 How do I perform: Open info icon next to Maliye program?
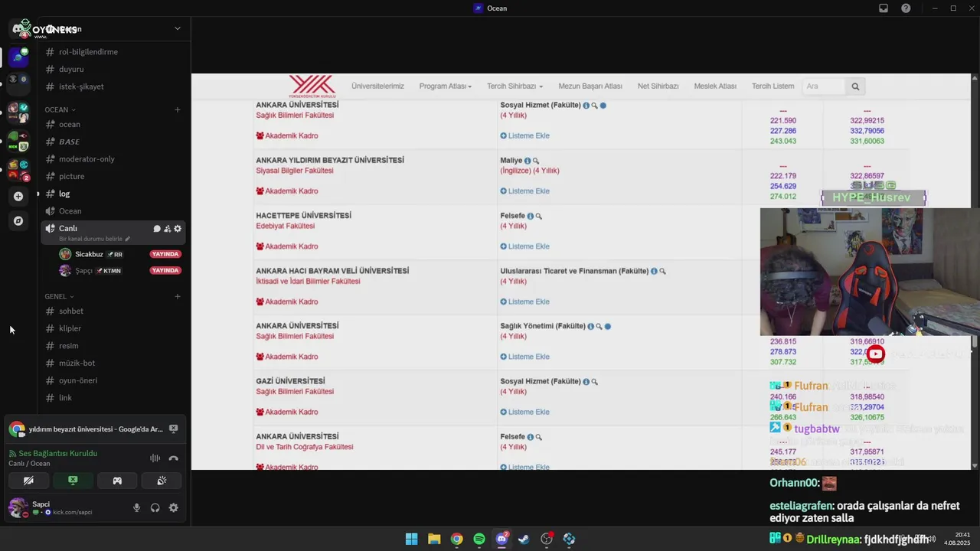pos(528,161)
